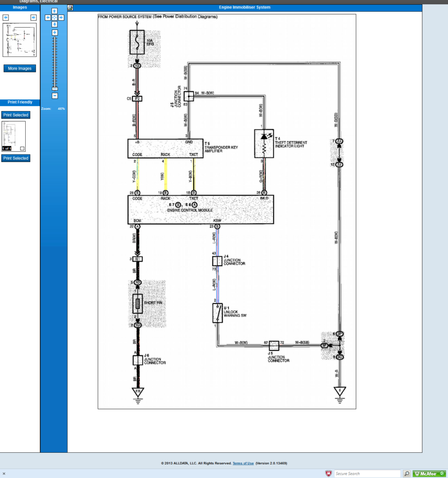Screen dimensions: 448x478
Task: Click the search magnifier icon
Action: coord(406,473)
